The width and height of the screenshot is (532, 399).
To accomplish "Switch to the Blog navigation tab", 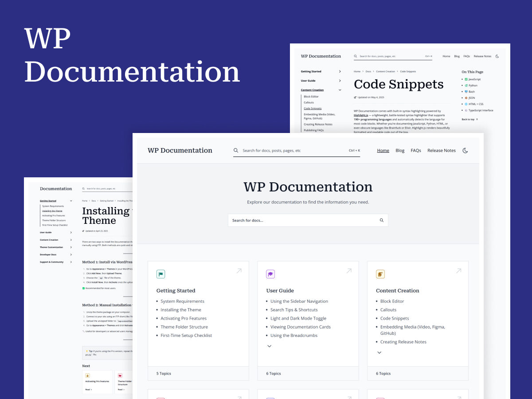I will point(400,150).
